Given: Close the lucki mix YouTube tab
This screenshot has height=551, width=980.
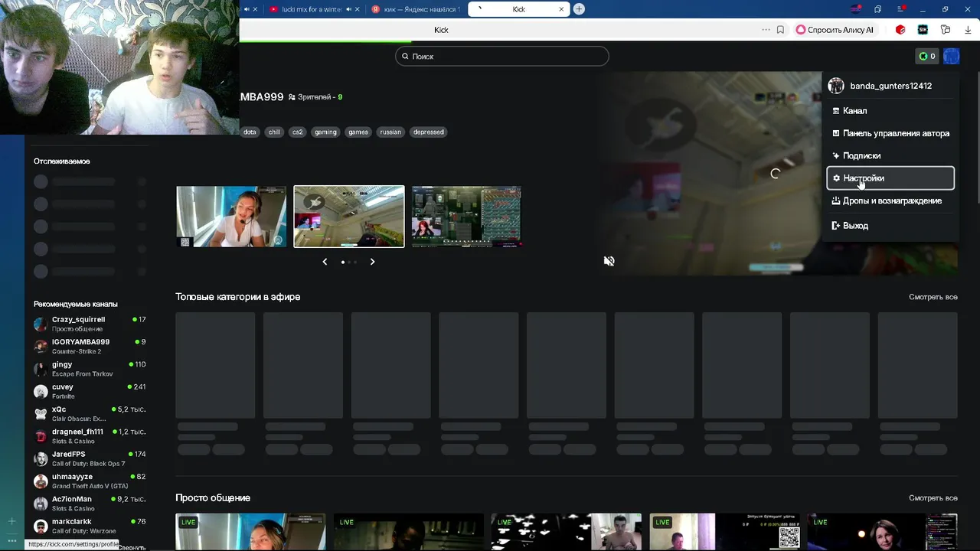Looking at the screenshot, I should pos(357,9).
